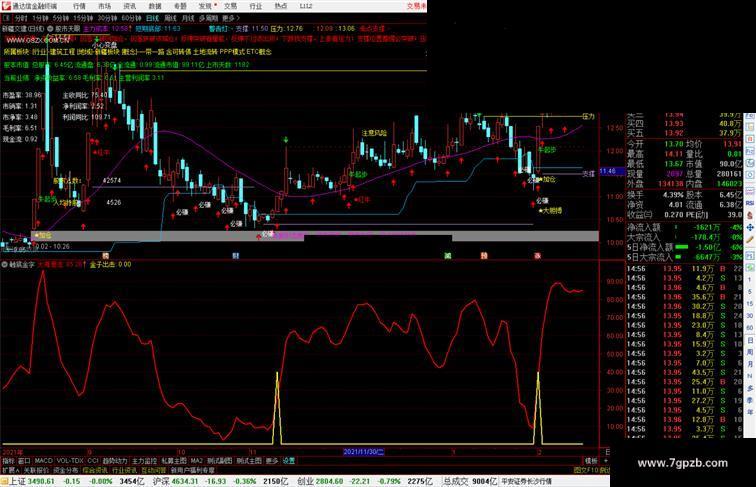
Task: Select the pencil drawing tool icon
Action: point(750,240)
